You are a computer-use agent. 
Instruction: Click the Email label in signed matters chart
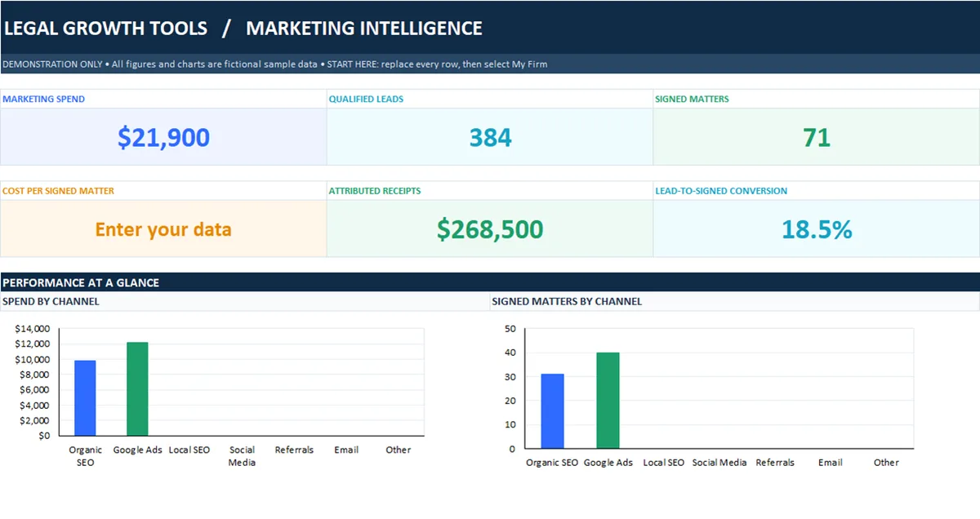pos(831,463)
